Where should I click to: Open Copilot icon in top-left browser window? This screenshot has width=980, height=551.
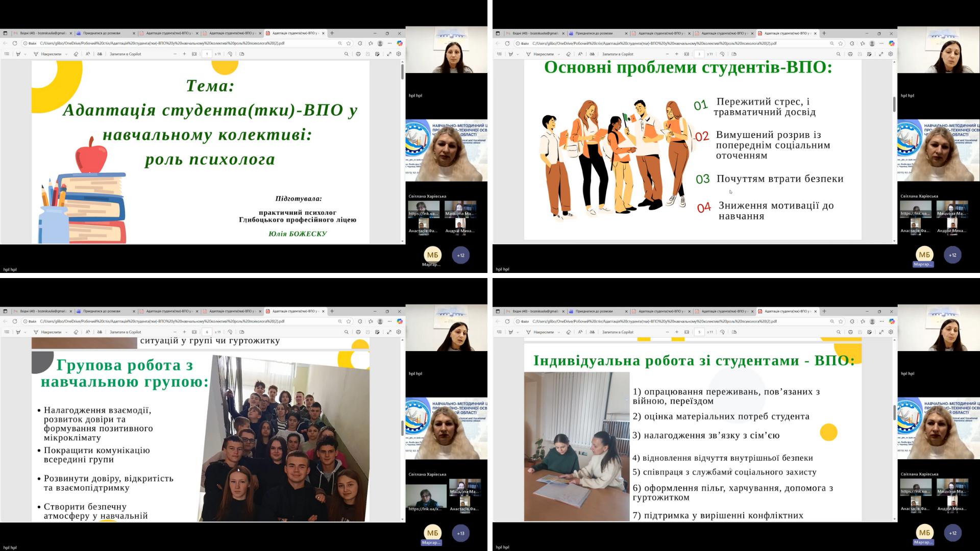pyautogui.click(x=400, y=43)
